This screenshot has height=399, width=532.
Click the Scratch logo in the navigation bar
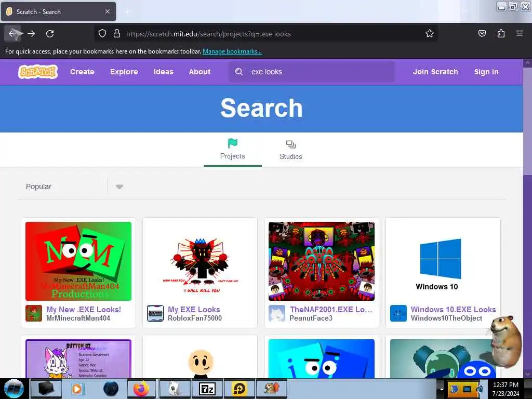point(37,72)
